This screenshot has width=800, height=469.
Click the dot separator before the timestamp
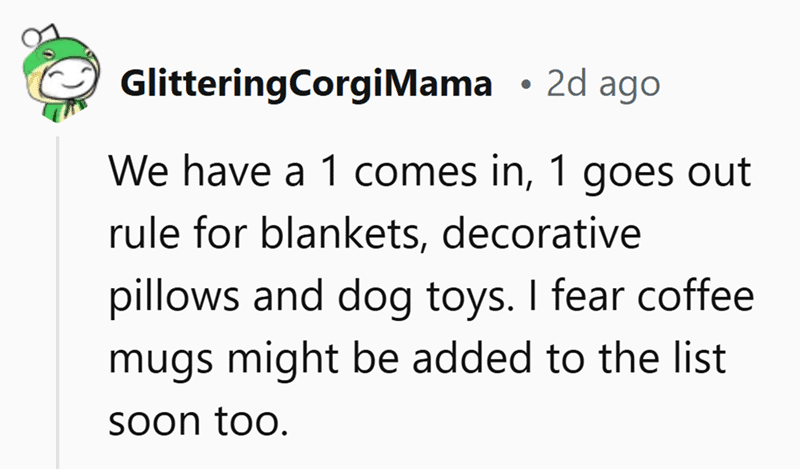pyautogui.click(x=525, y=84)
